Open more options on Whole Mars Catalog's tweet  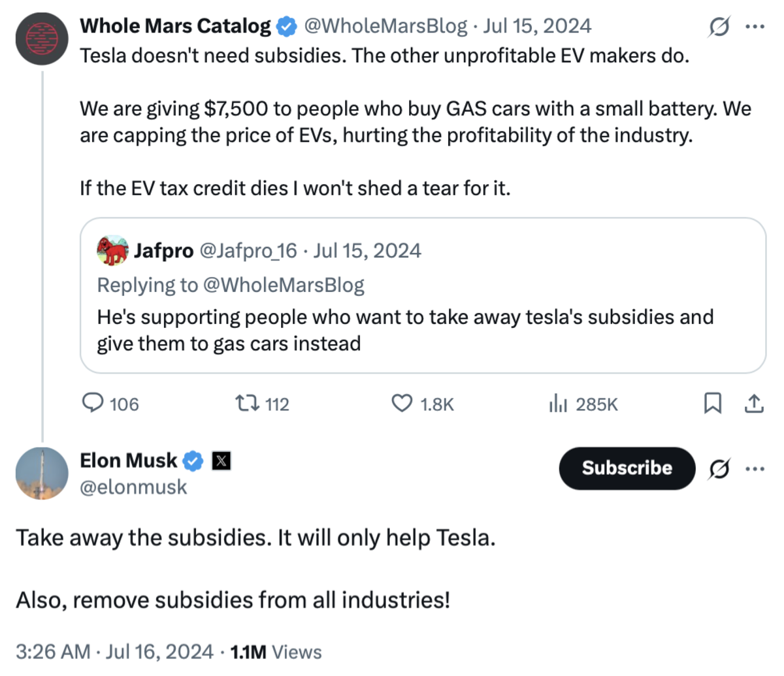[x=756, y=25]
